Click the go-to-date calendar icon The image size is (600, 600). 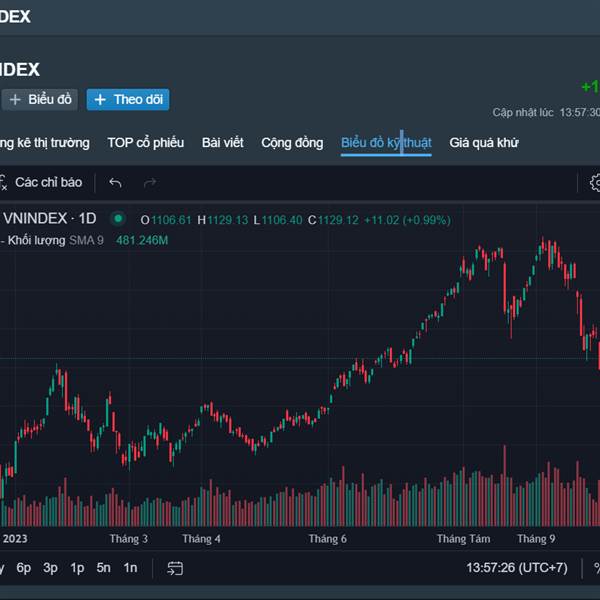[x=175, y=568]
